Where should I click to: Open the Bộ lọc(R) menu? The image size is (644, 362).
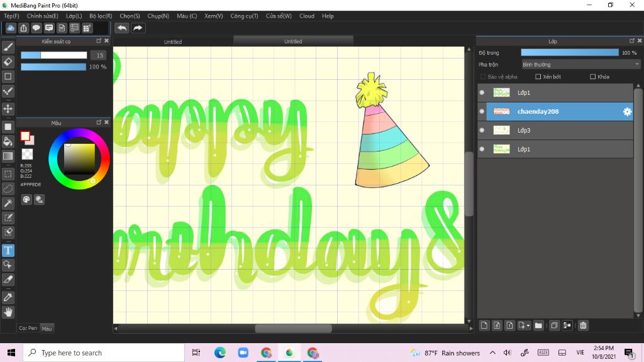[x=101, y=16]
